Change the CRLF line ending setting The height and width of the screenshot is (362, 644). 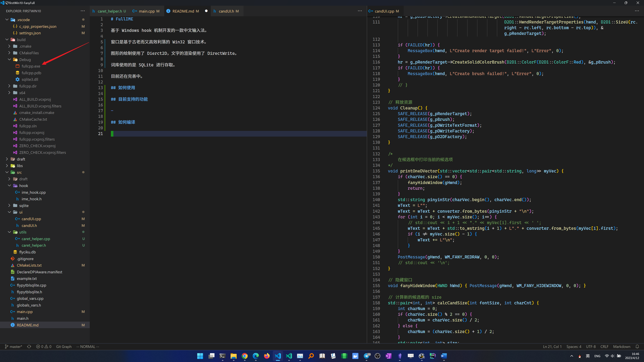(604, 347)
